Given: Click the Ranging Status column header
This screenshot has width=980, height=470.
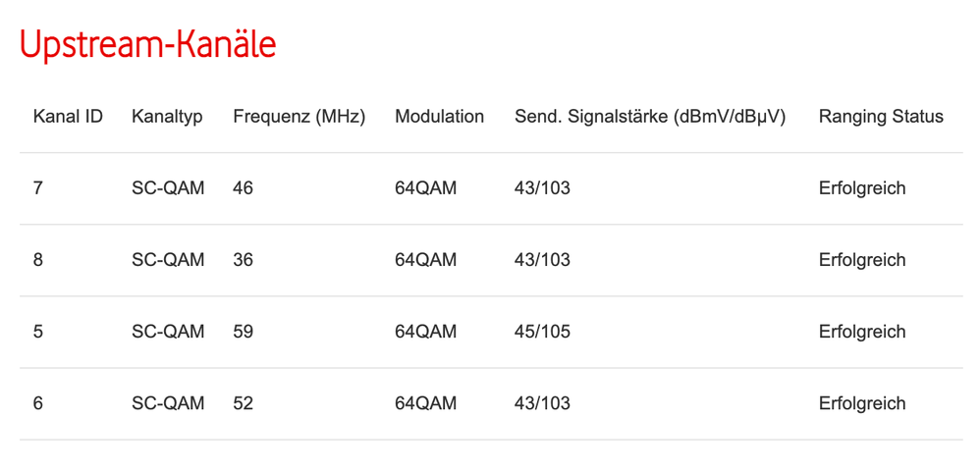Looking at the screenshot, I should (x=881, y=117).
